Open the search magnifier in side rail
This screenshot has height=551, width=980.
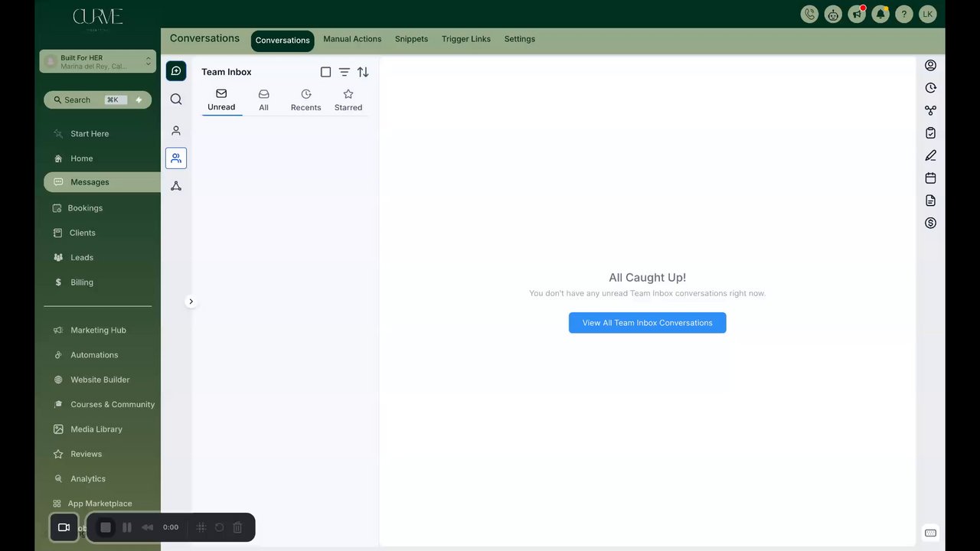176,99
